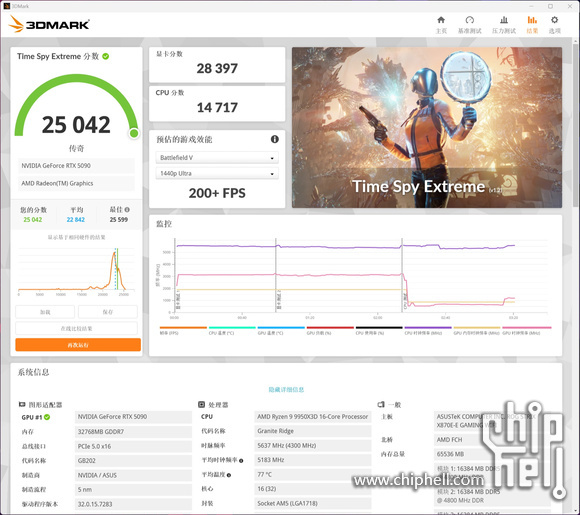Open the 1440p Ultra resolution dropdown
Viewport: 580px width, 515px height.
click(x=217, y=173)
